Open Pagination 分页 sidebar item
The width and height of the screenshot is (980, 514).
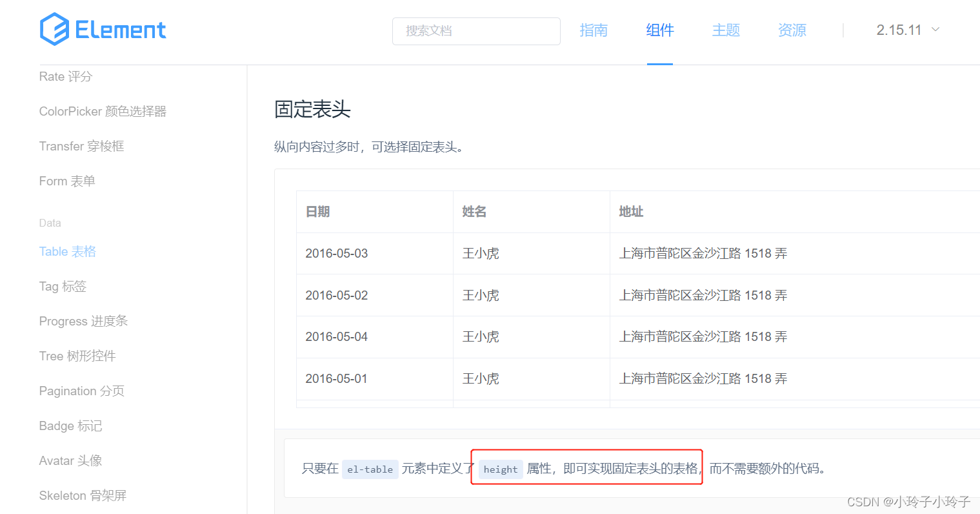pyautogui.click(x=82, y=391)
